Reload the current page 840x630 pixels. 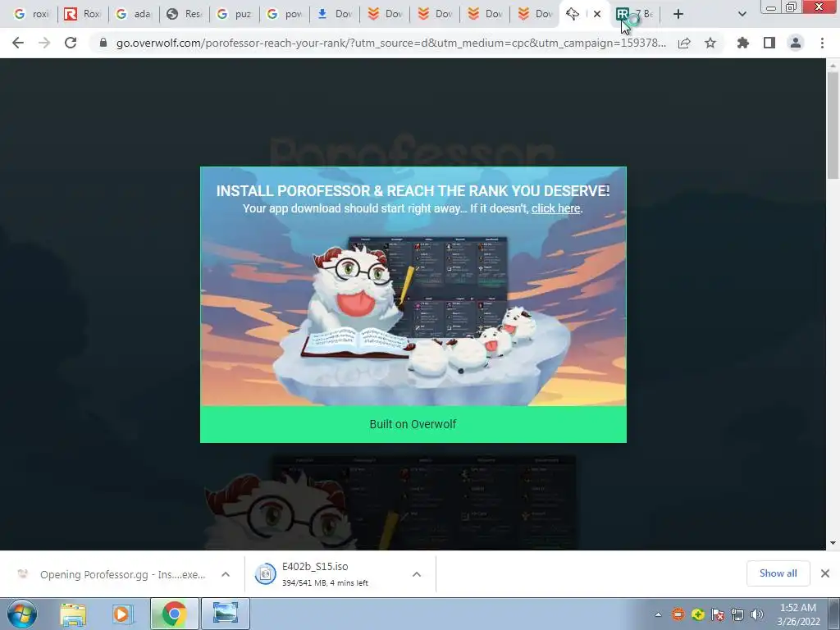pyautogui.click(x=71, y=43)
